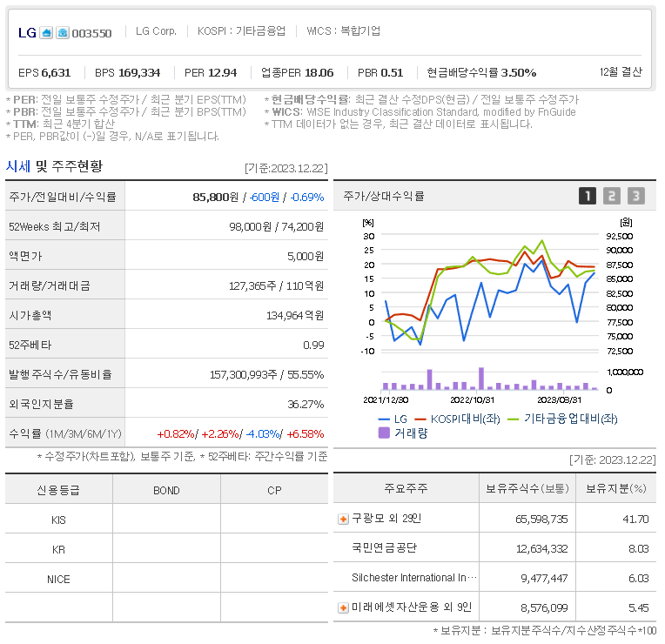Click the blue 시세 heading link

[18, 165]
